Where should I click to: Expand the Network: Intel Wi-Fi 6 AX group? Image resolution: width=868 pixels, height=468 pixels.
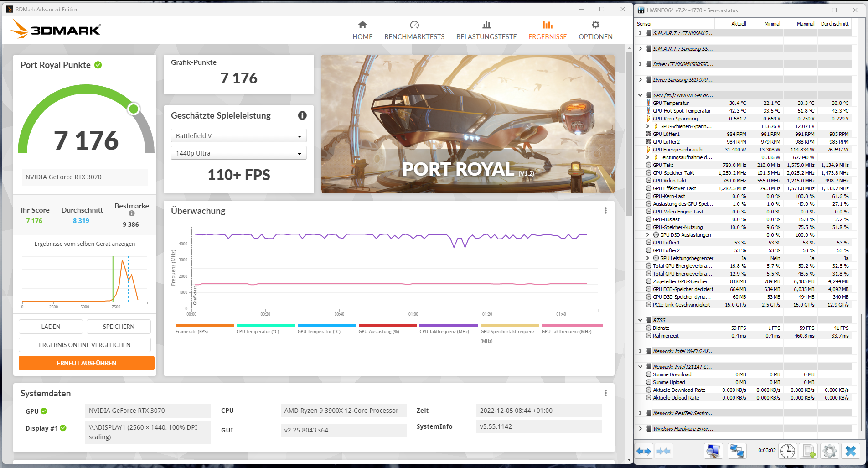pyautogui.click(x=641, y=351)
